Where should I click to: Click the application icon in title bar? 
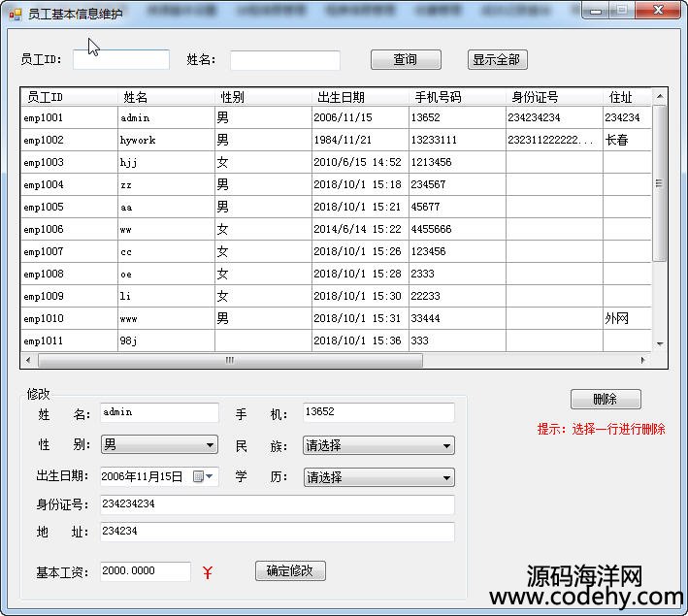coord(15,14)
